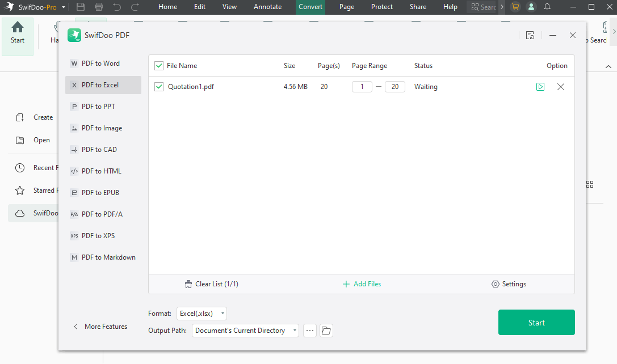Deselect the Quotation1.pdf checkbox
This screenshot has width=617, height=364.
(159, 86)
